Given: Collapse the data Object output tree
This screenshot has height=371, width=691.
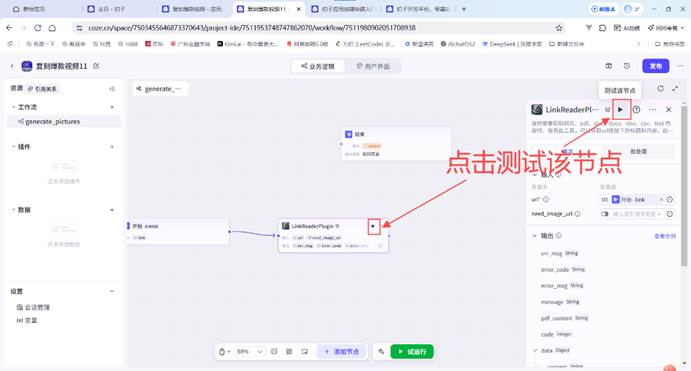Looking at the screenshot, I should [535, 350].
